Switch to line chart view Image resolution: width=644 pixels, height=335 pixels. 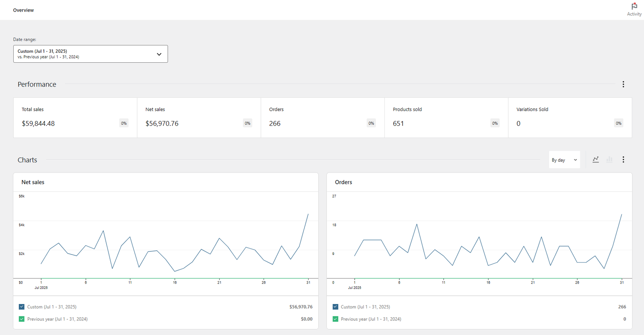click(x=596, y=160)
